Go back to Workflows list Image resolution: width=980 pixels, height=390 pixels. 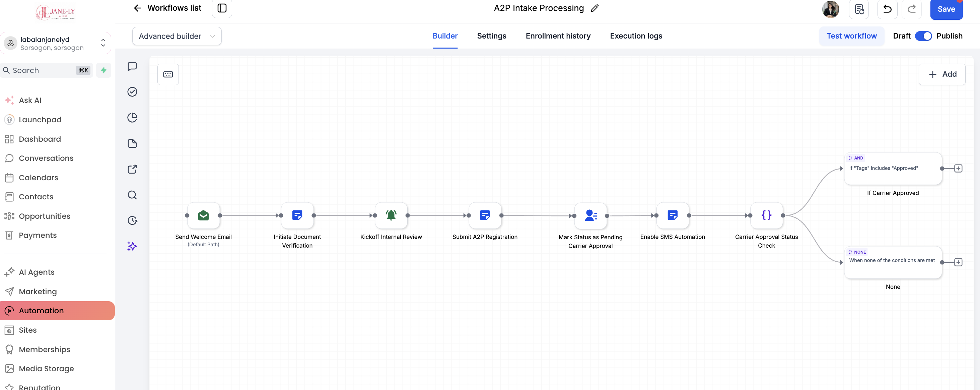[x=168, y=8]
